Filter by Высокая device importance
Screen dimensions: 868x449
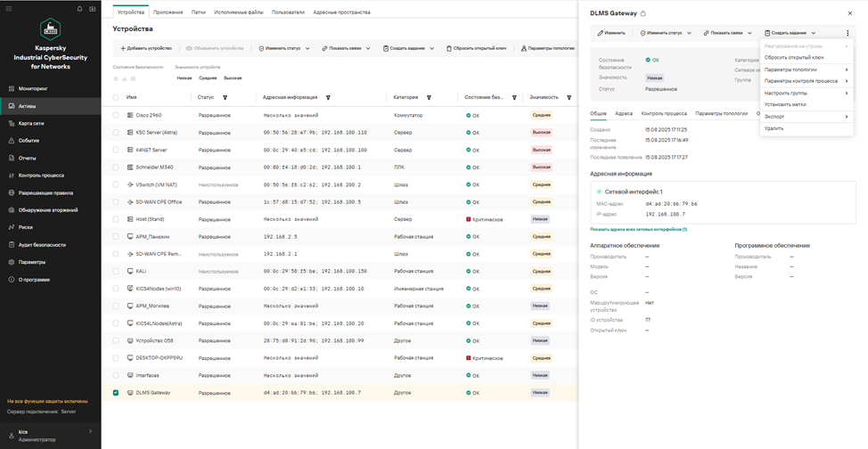pos(233,78)
